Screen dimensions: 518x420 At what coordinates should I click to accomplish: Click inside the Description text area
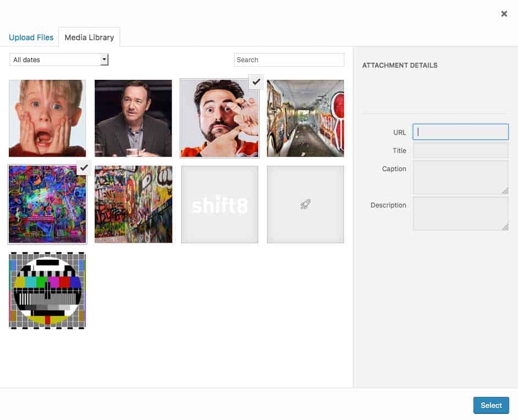pos(461,214)
